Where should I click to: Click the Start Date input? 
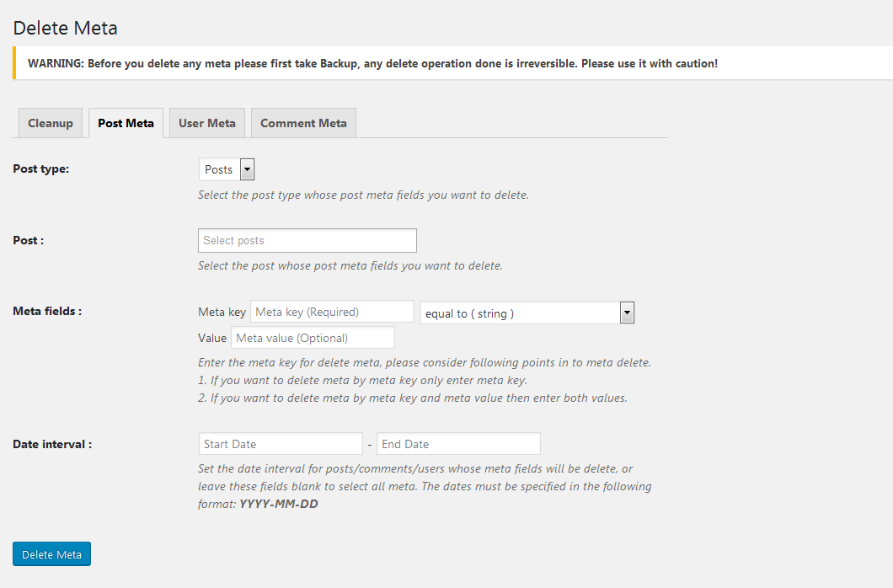281,444
